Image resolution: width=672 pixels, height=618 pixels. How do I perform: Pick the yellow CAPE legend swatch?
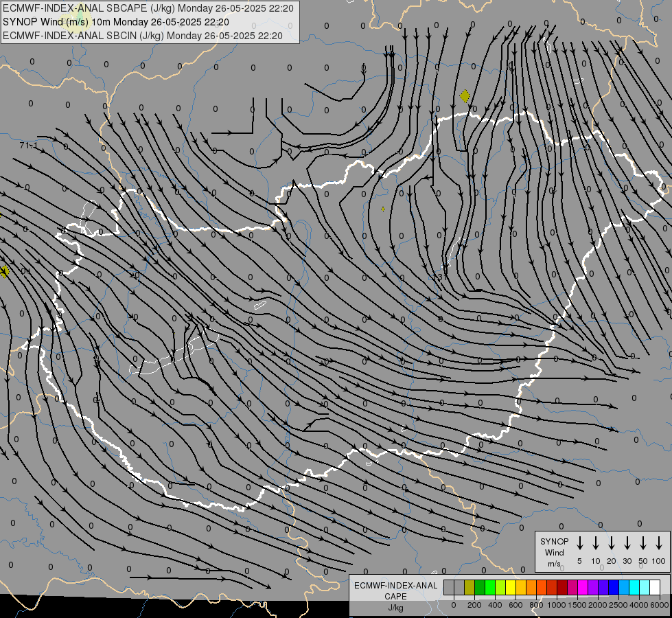click(x=511, y=587)
